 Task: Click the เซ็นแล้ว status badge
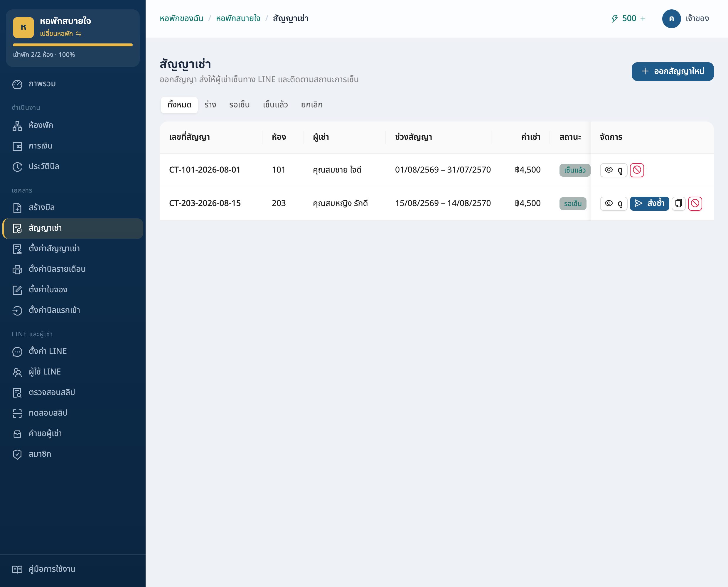click(x=574, y=170)
